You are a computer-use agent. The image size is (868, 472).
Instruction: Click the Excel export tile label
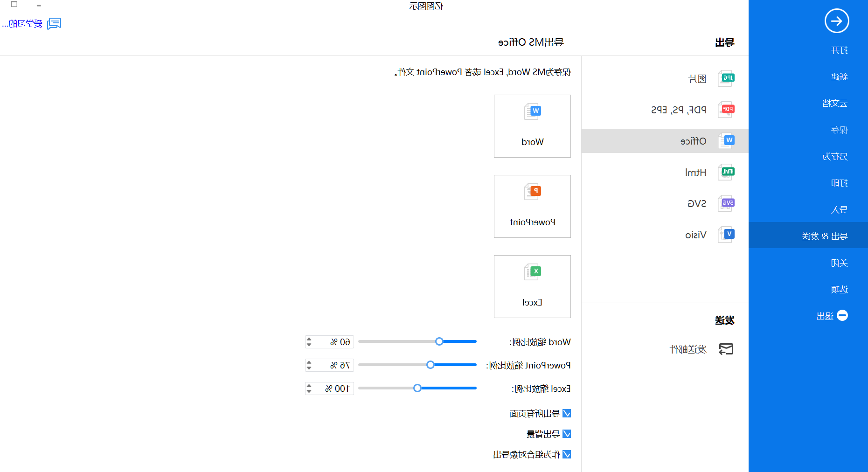point(532,302)
